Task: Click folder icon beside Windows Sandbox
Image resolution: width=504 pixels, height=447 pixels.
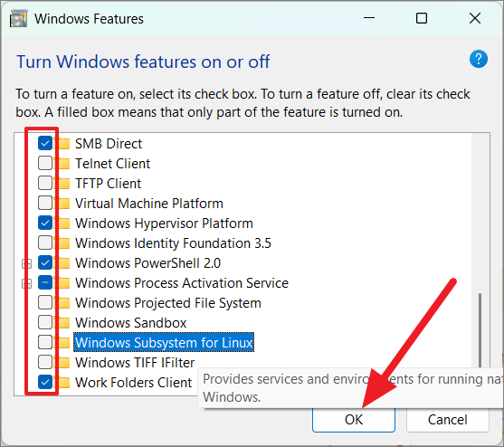Action: pos(63,323)
